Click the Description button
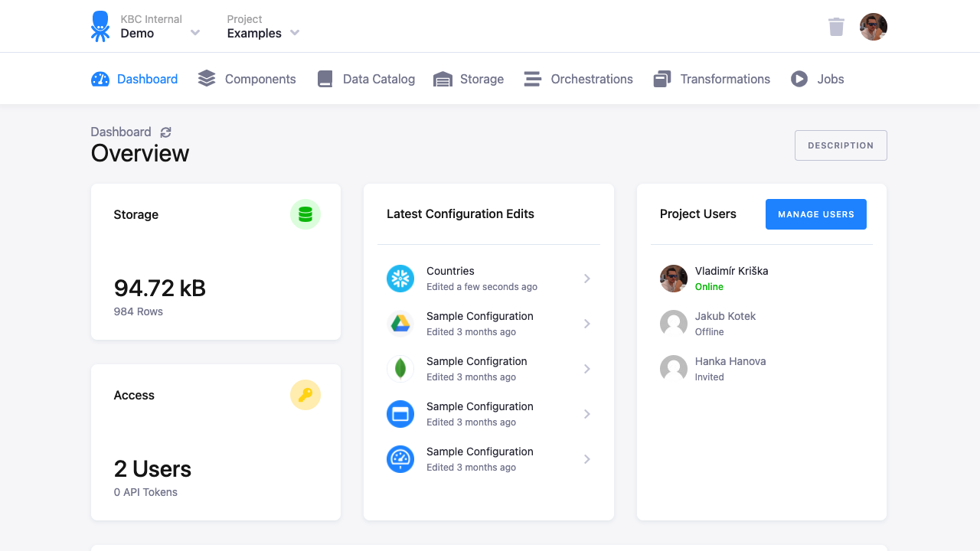The image size is (980, 551). click(840, 145)
